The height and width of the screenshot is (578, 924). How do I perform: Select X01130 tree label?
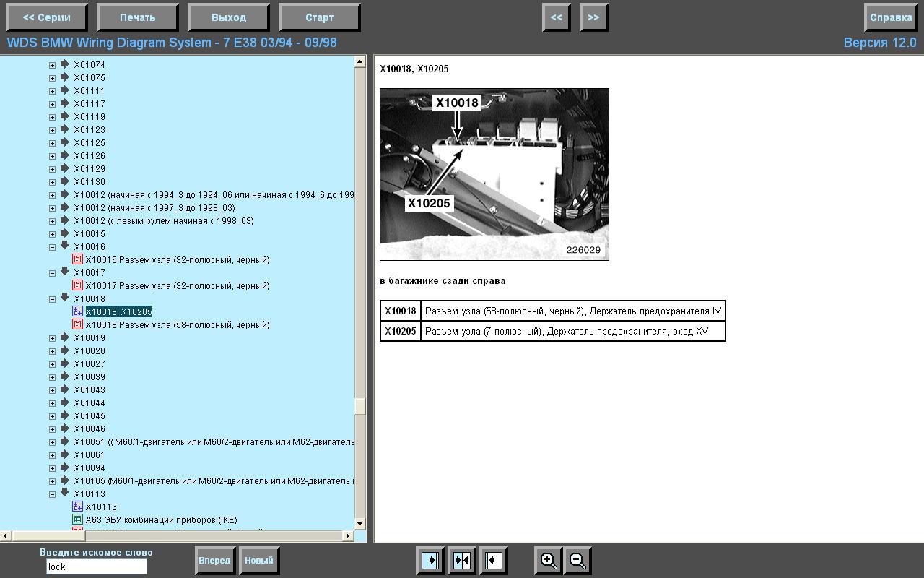[90, 182]
